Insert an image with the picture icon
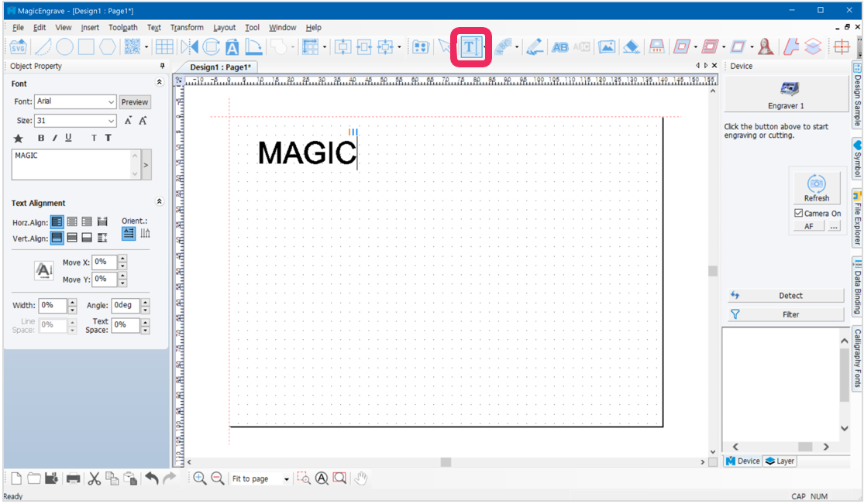 [607, 47]
